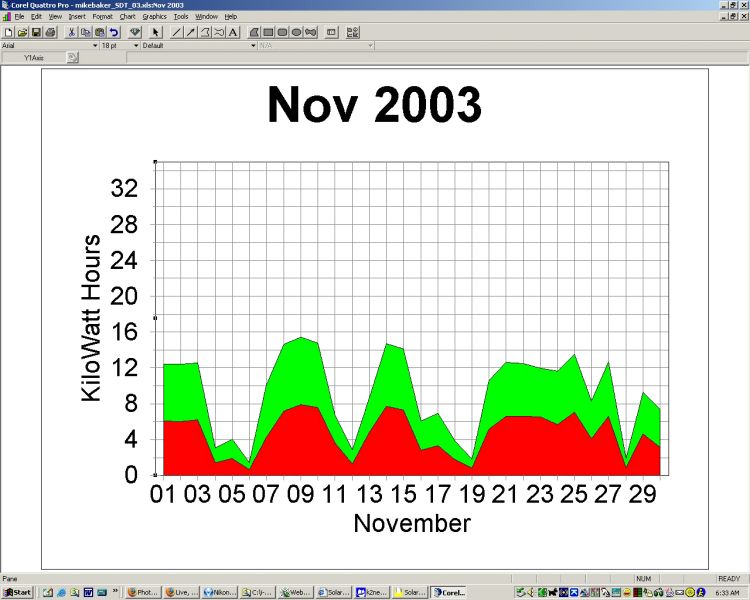The image size is (750, 600).
Task: Open a file with the Open folder icon
Action: pos(22,32)
